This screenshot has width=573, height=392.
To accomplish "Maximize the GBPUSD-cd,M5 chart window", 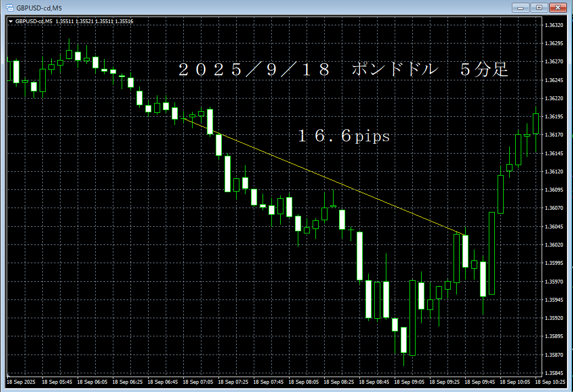I will coord(539,8).
